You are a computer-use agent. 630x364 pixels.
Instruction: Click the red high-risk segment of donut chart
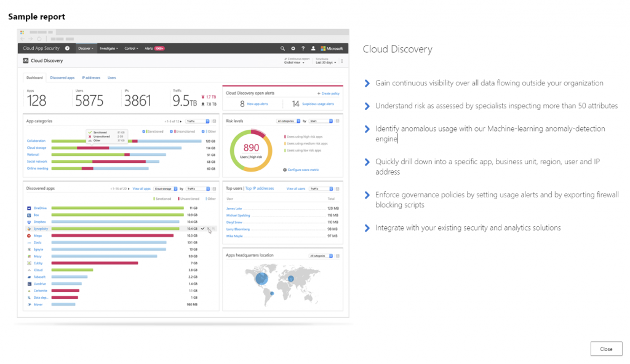coord(258,133)
